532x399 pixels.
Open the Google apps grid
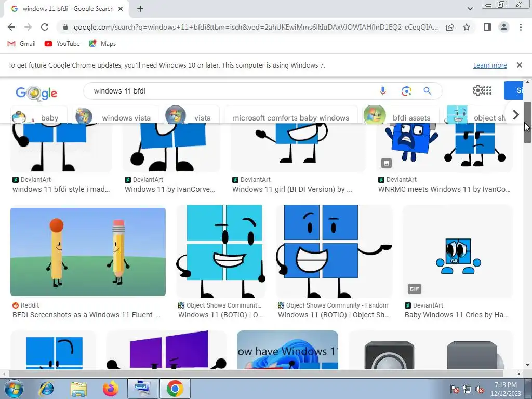(x=487, y=90)
